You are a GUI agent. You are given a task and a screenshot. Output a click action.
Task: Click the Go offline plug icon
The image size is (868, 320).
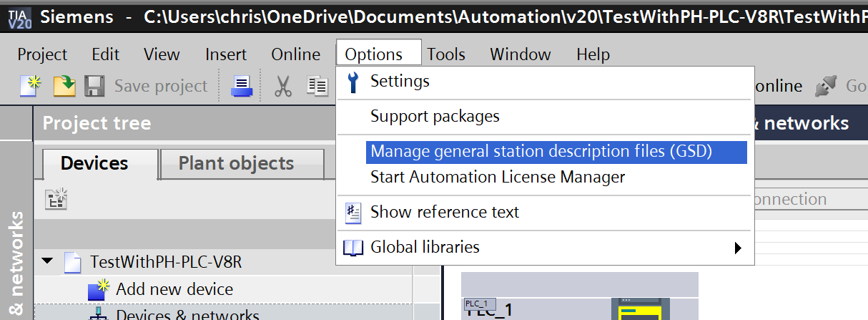tap(825, 86)
